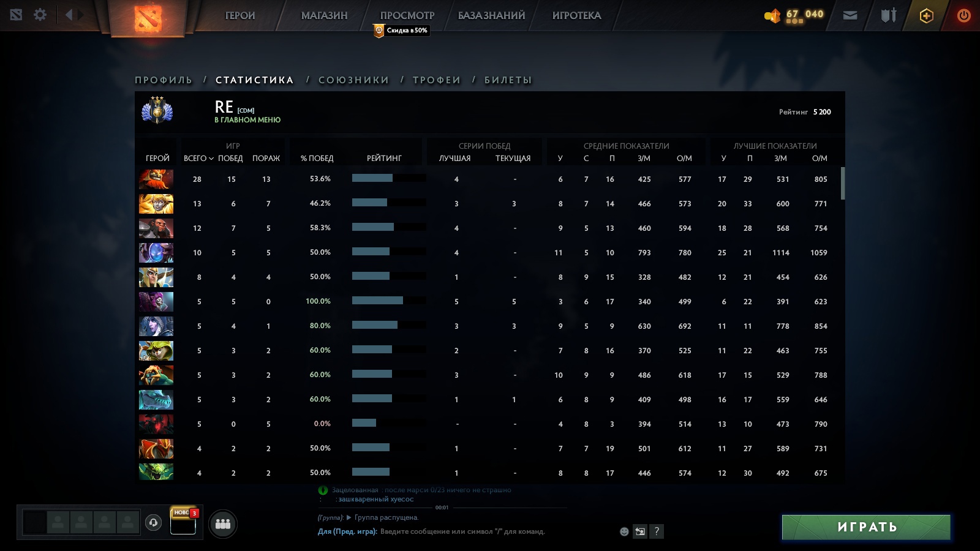Screen dimensions: 980x551
Task: Switch to the БИЛЕТЫ tab
Action: [508, 80]
